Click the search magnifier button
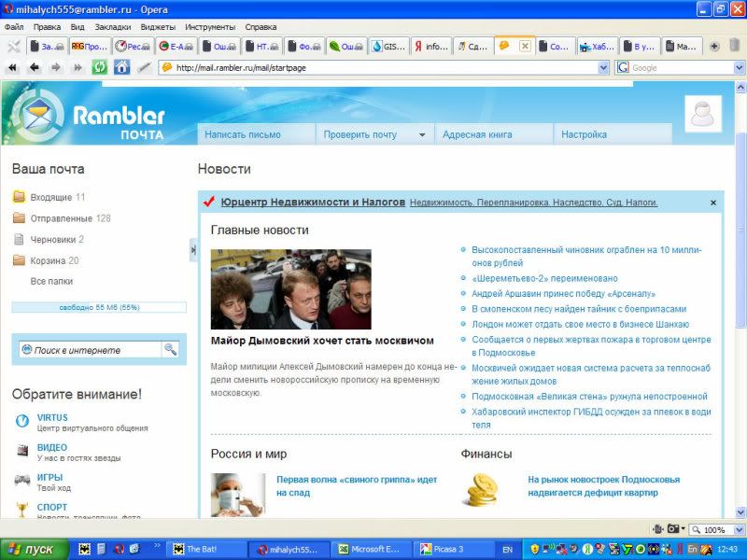 coord(170,349)
